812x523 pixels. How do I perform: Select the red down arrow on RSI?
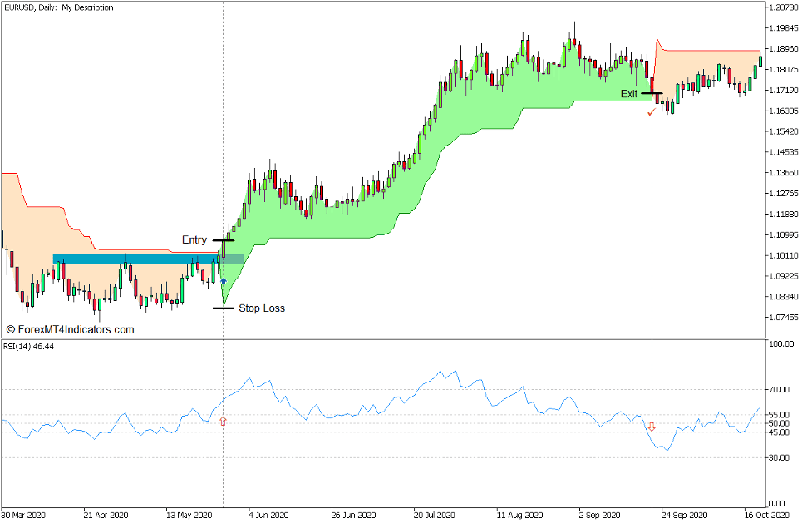click(x=652, y=426)
